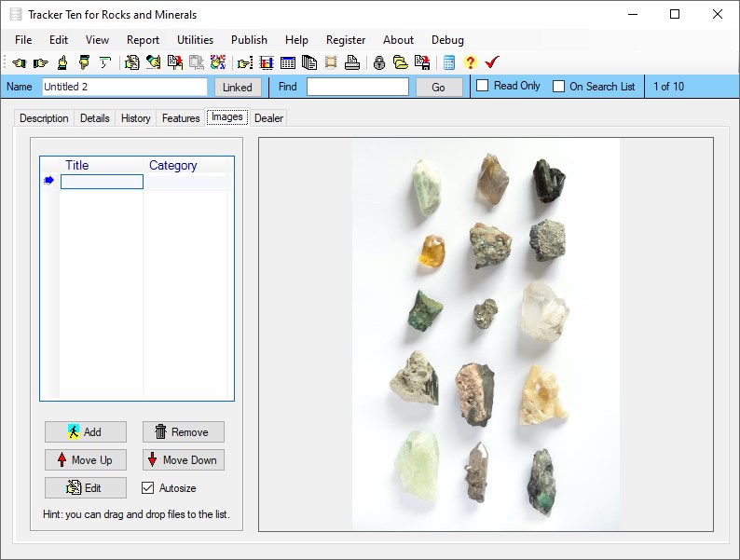Open the Report menu
The width and height of the screenshot is (740, 560).
tap(143, 40)
